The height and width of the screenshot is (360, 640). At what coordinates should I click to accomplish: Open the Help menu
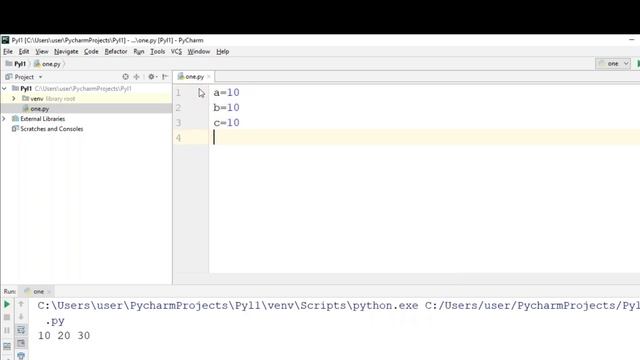[x=222, y=51]
